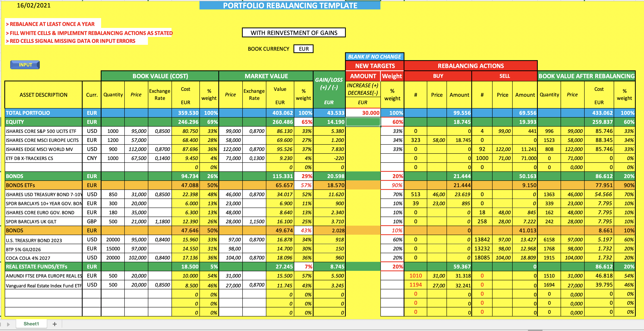Screen dimensions: 644x331
Task: Select SPDR BARCLAYS UK GILT cell
Action: coord(43,221)
